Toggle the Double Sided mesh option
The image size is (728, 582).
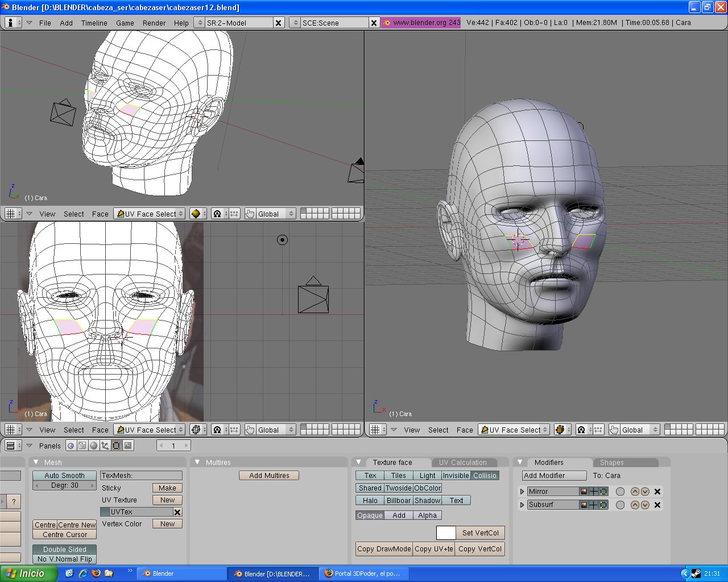point(64,550)
